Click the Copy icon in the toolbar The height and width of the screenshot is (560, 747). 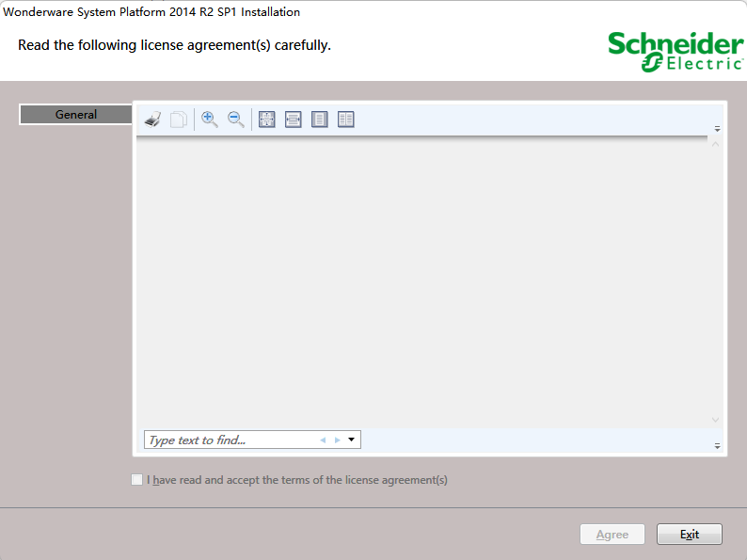click(x=178, y=120)
